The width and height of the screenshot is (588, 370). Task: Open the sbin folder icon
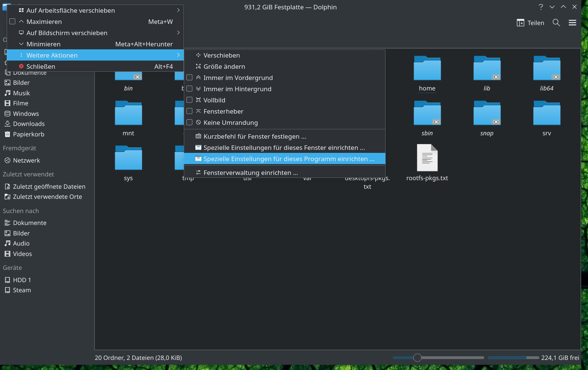427,113
